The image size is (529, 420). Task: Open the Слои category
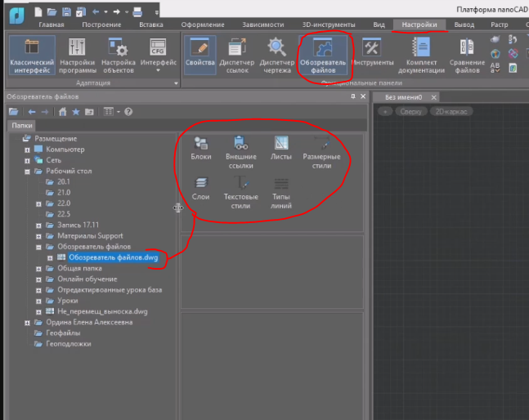pyautogui.click(x=201, y=189)
